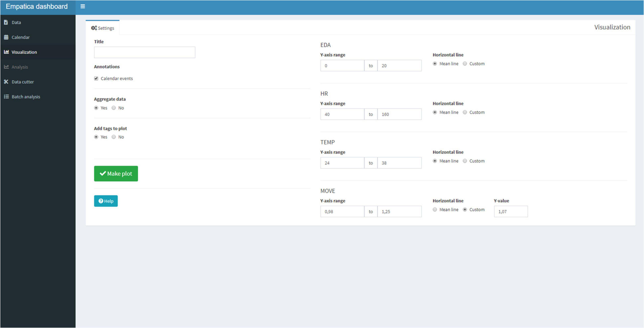Click the Annotations label

107,67
